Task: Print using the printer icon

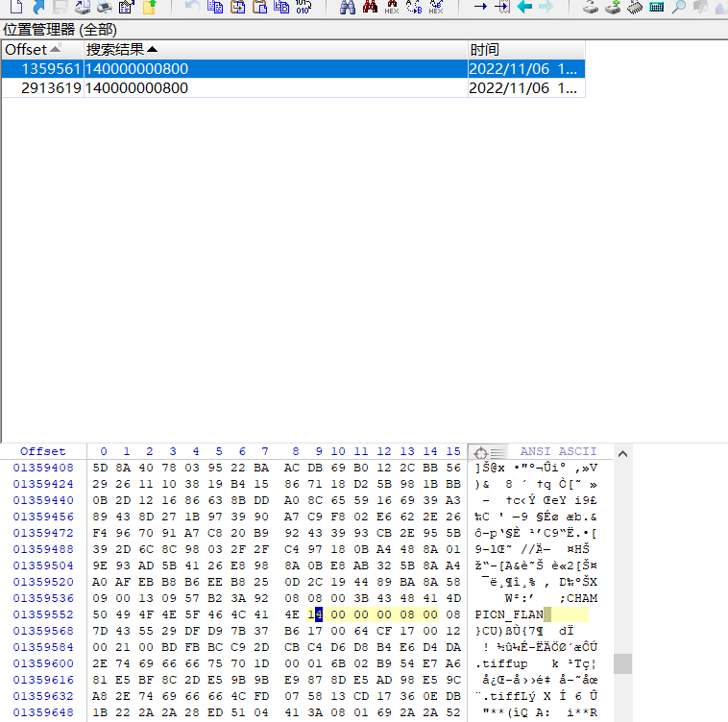Action: (105, 7)
